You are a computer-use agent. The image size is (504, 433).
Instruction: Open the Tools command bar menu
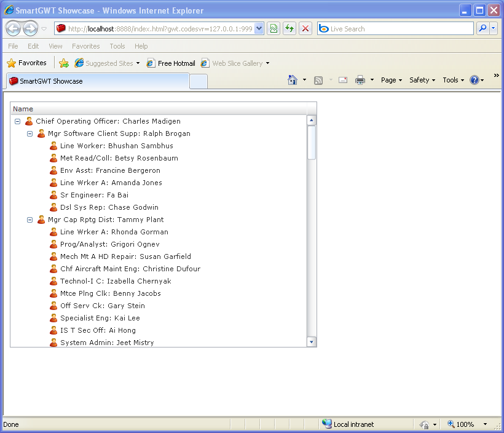(453, 80)
